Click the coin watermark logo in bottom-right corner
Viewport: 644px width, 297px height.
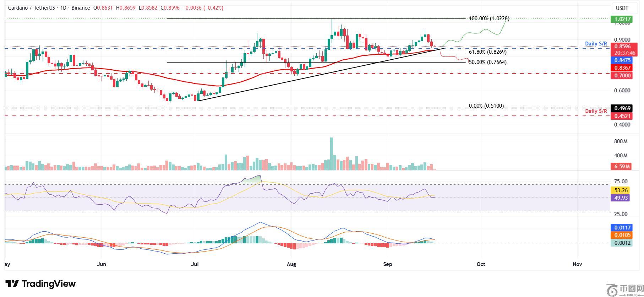click(612, 290)
